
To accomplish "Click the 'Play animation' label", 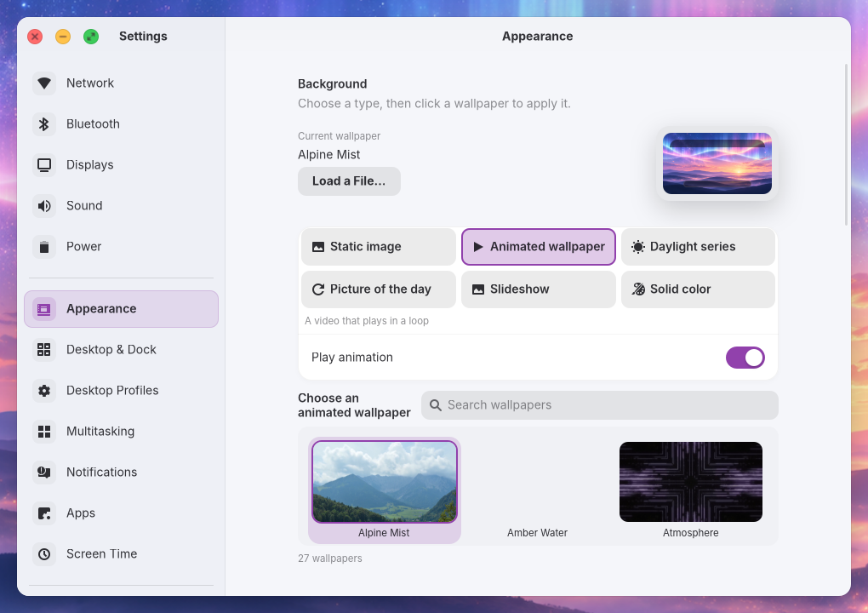I will coord(352,358).
